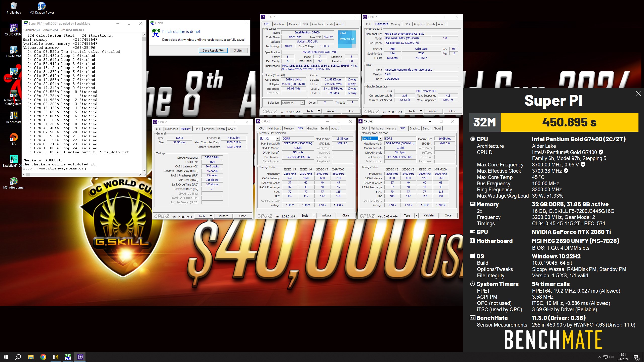This screenshot has height=362, width=644.
Task: Click Sluiten button in Finish dialog
Action: (x=238, y=50)
